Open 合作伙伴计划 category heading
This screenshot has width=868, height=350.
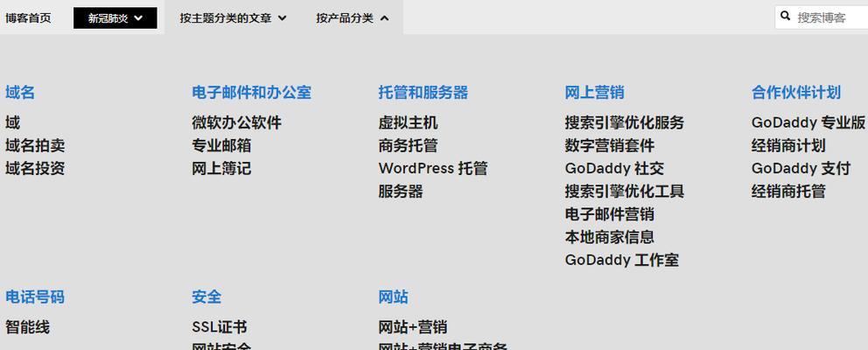coord(796,93)
